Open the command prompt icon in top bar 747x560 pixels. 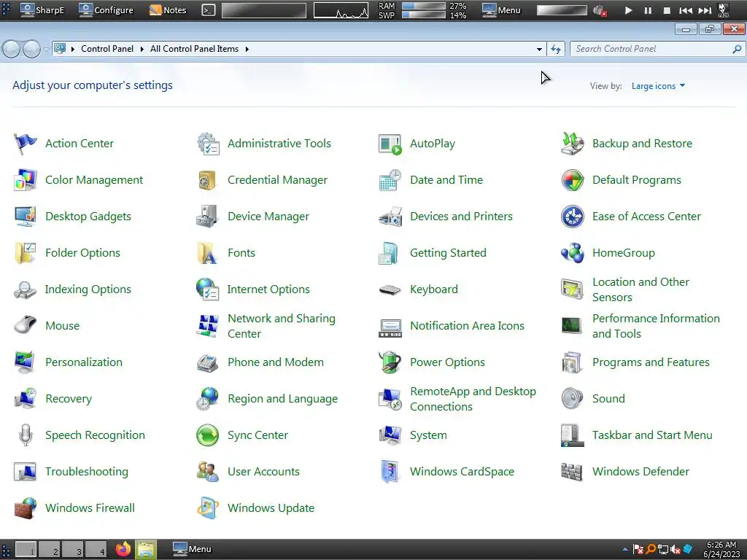(208, 10)
